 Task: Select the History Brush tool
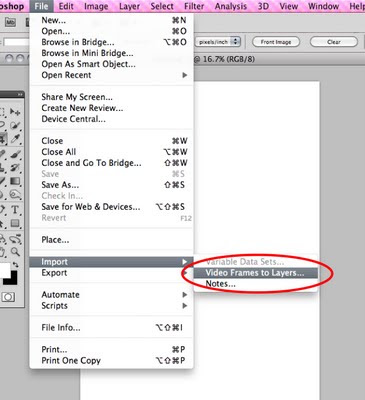[15, 167]
